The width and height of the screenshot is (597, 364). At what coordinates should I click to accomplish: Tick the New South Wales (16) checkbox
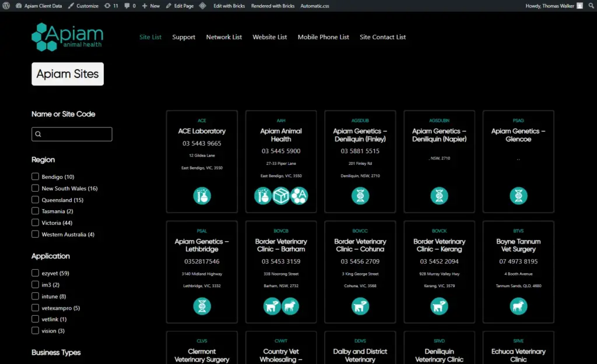click(35, 188)
